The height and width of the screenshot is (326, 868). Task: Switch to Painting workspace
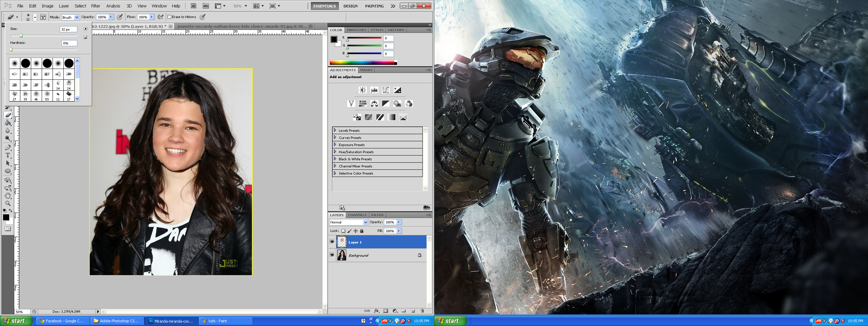tap(374, 6)
